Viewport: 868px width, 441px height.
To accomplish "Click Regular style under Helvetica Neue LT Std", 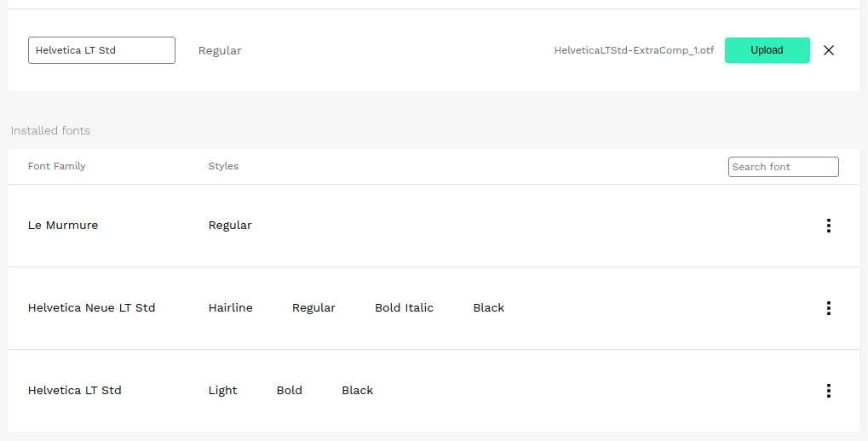I will click(313, 308).
